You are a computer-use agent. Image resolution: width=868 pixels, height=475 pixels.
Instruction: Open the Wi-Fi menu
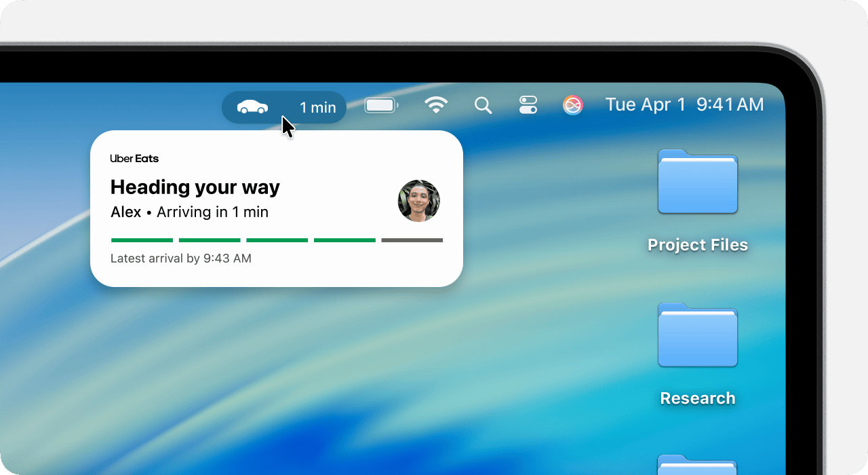point(436,104)
